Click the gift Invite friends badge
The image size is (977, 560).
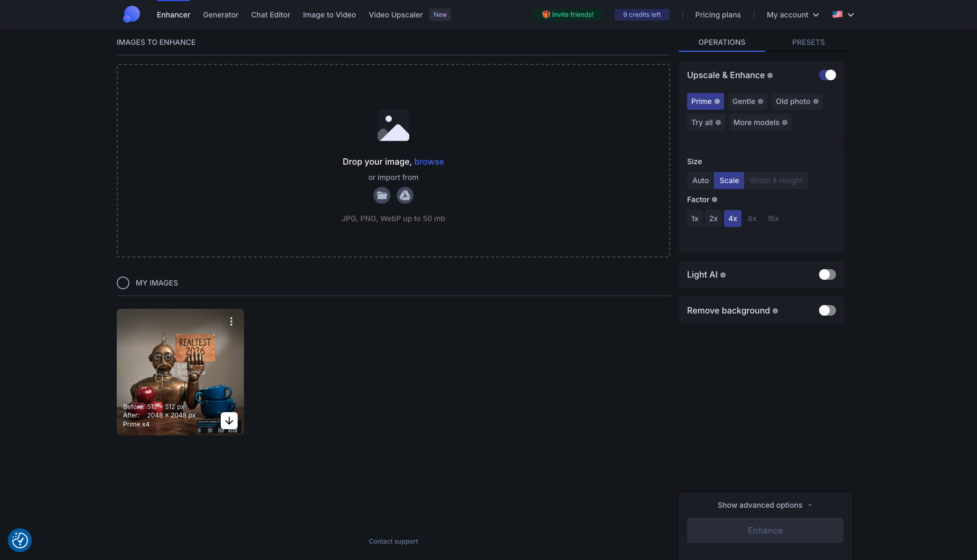(568, 15)
